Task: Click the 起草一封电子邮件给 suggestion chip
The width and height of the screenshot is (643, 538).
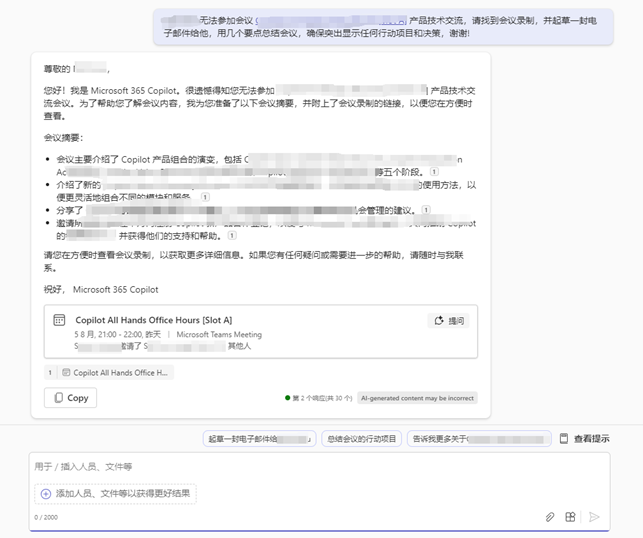Action: coord(260,439)
